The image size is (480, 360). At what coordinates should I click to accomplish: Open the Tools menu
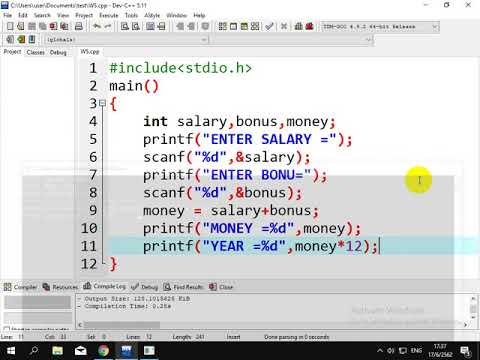[131, 15]
